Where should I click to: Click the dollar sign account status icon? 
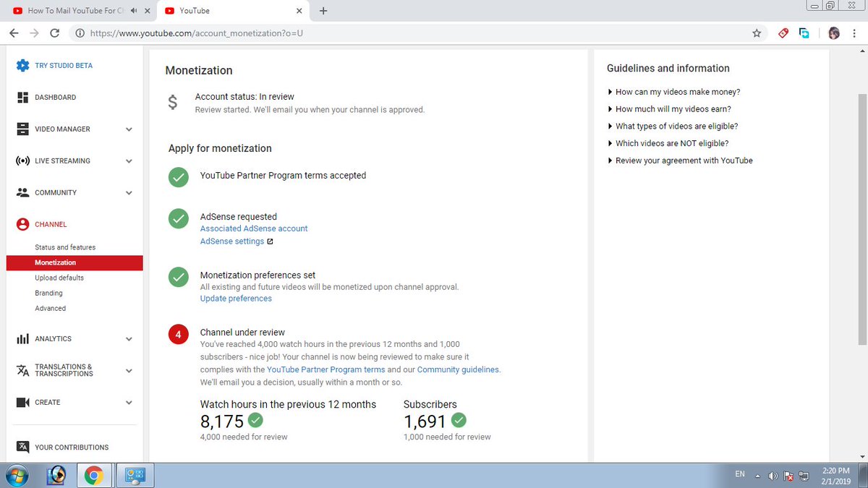[x=173, y=103]
